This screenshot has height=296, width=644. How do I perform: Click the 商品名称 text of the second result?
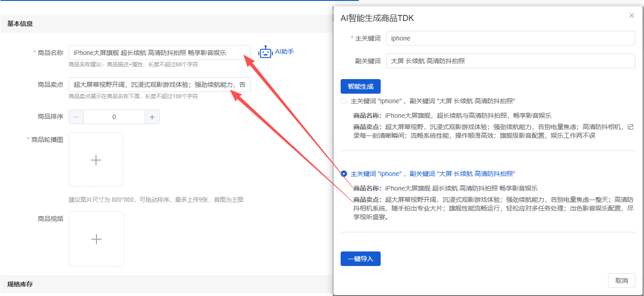pyautogui.click(x=446, y=188)
